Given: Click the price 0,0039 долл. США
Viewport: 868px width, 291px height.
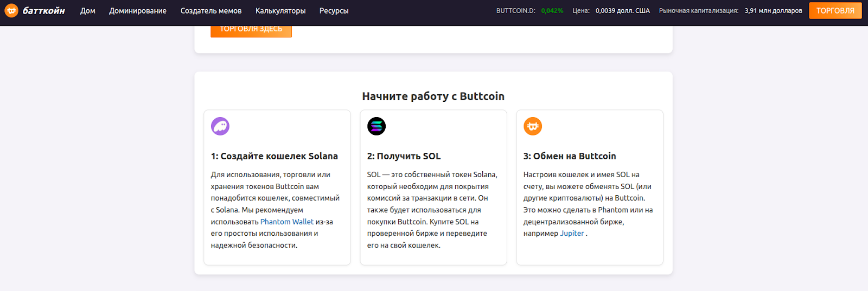Looking at the screenshot, I should (x=623, y=11).
